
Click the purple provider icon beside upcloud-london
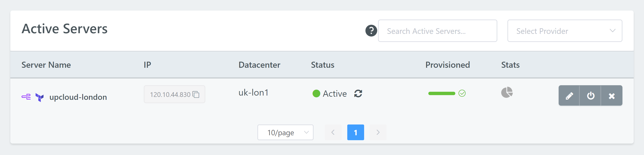[26, 97]
